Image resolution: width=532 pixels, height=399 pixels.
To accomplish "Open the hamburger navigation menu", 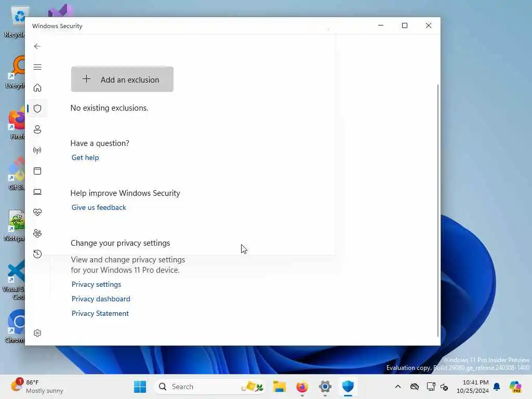I will point(37,67).
